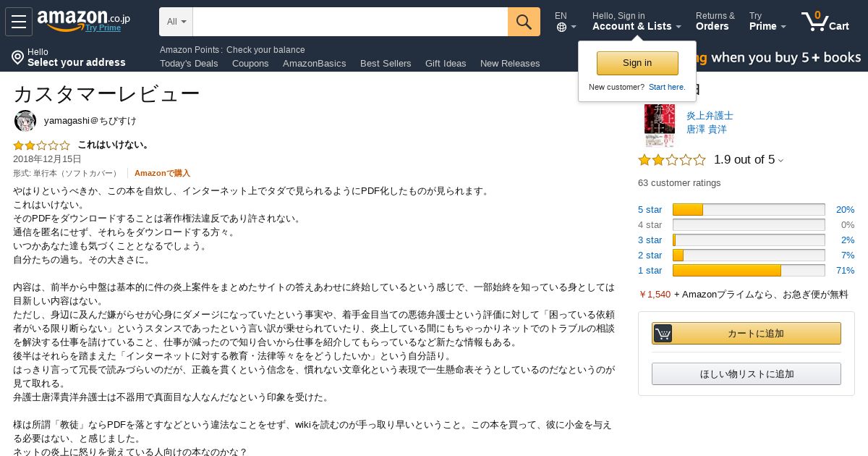Click the ほしい物リストに追加 button
Image resolution: width=868 pixels, height=456 pixels.
[746, 373]
